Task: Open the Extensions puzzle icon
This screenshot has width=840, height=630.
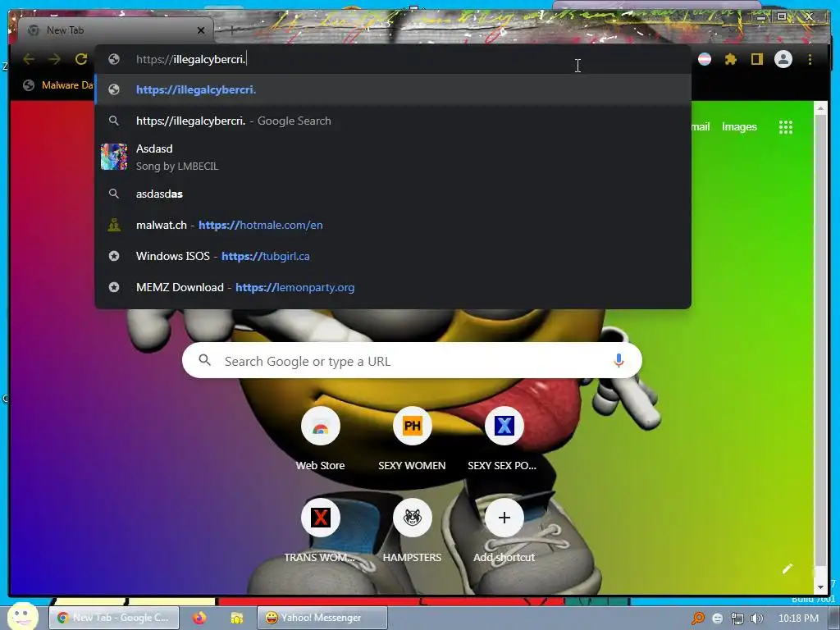Action: [x=731, y=59]
